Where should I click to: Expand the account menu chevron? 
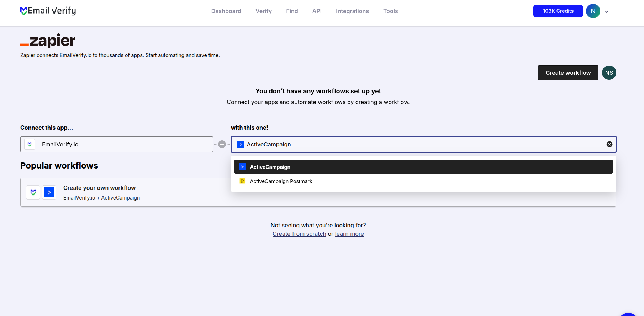(607, 12)
